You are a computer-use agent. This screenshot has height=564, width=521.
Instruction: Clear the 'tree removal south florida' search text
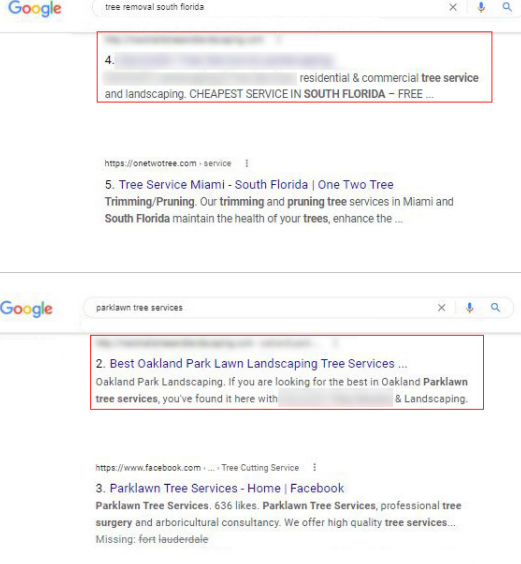tap(453, 7)
